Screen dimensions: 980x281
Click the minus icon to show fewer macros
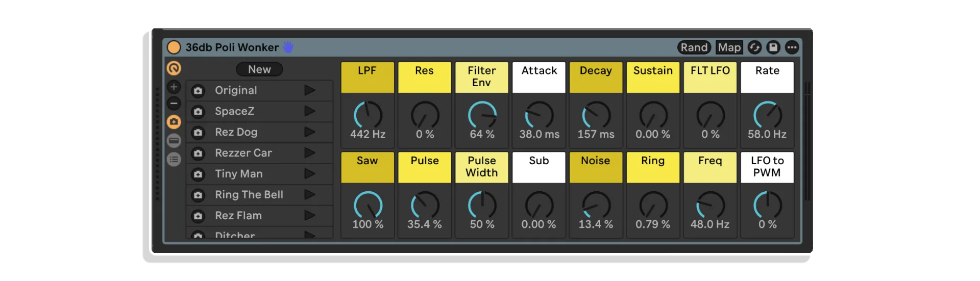tap(174, 104)
